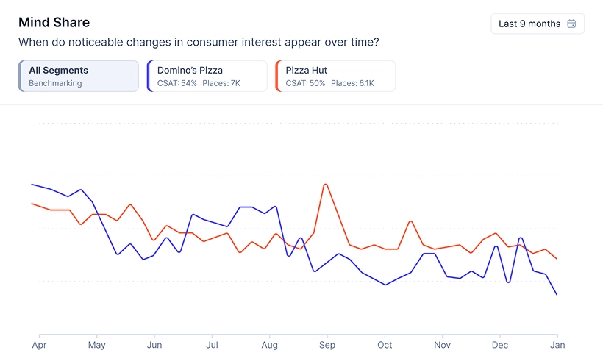Image resolution: width=603 pixels, height=364 pixels.
Task: Click Pizza Hut's peak spike near September
Action: point(325,184)
